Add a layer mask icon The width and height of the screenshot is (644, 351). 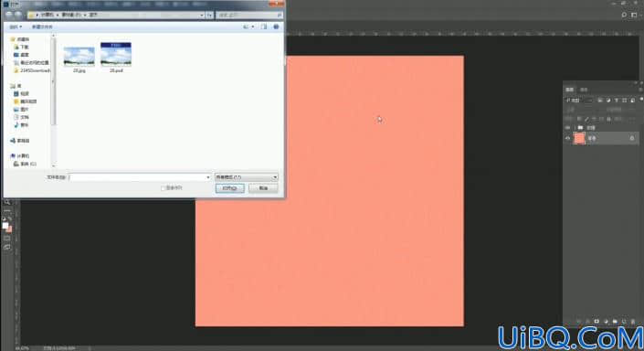pos(596,322)
